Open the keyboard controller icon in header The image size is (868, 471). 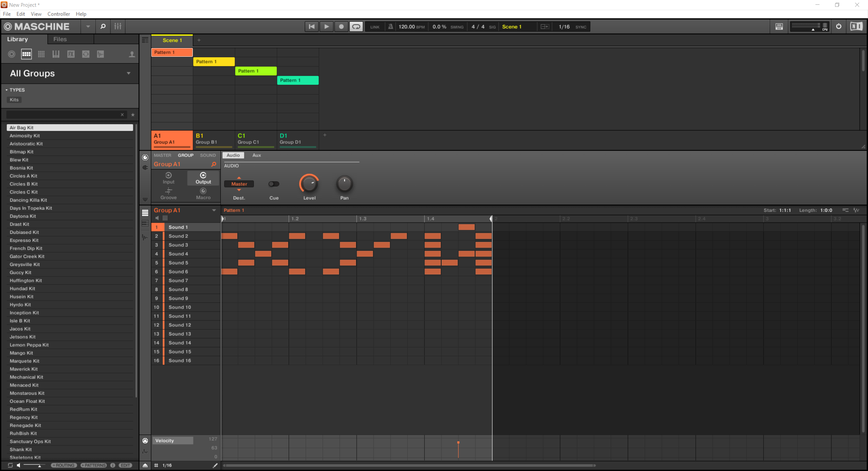[779, 26]
